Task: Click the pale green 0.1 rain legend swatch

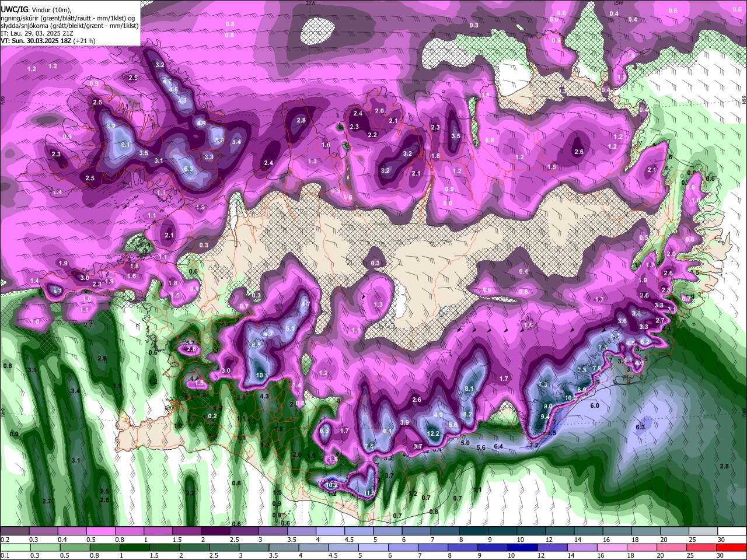Action: click(15, 547)
